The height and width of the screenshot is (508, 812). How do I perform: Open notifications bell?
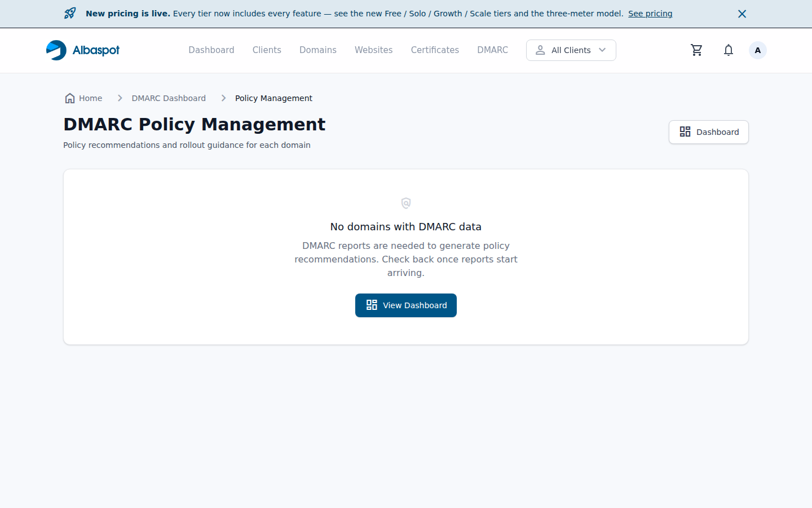point(729,50)
